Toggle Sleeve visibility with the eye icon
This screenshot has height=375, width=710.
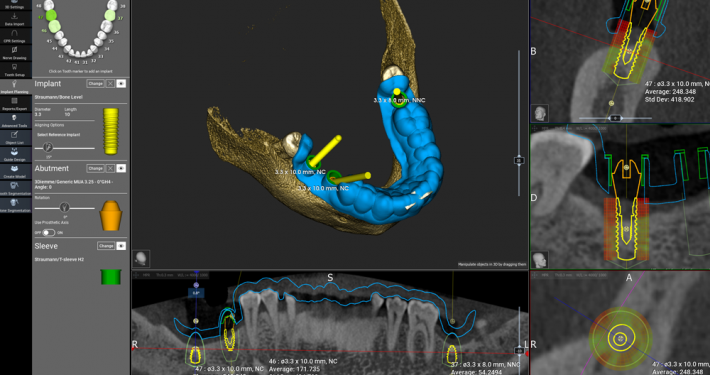(121, 246)
